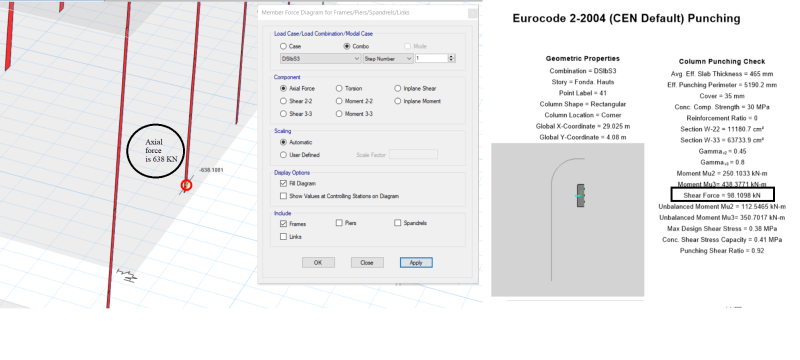Open the DSlbS3 load combination dropdown
The width and height of the screenshot is (800, 360).
[x=320, y=59]
